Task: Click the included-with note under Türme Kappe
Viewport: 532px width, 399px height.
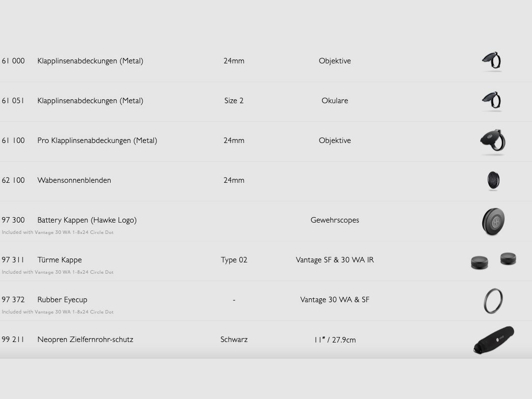Action: click(58, 272)
